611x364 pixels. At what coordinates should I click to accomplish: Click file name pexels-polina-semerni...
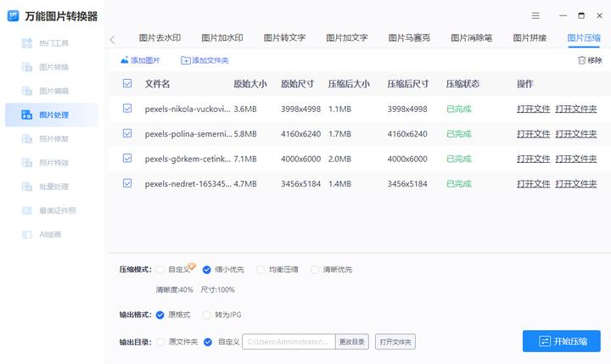[x=188, y=134]
